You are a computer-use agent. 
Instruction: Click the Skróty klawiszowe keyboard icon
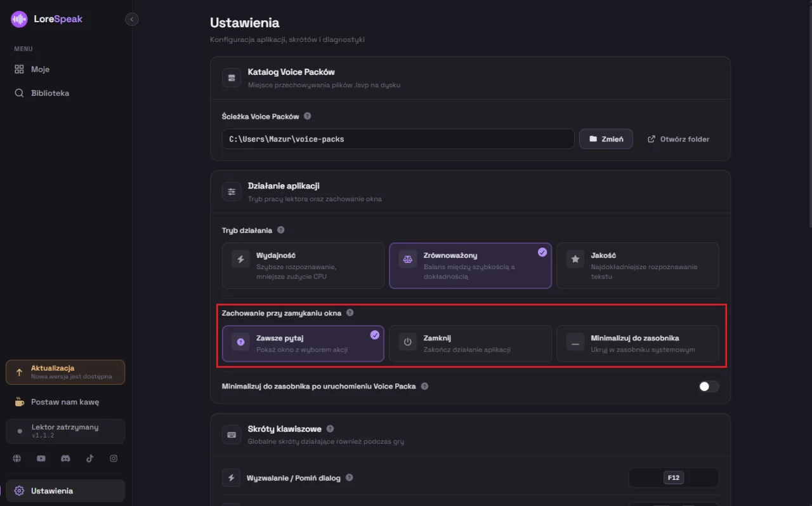tap(231, 435)
